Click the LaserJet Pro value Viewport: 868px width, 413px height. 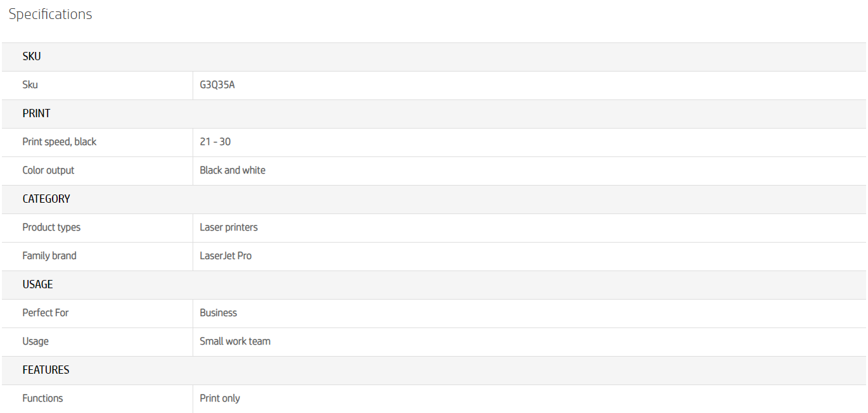[x=226, y=256]
